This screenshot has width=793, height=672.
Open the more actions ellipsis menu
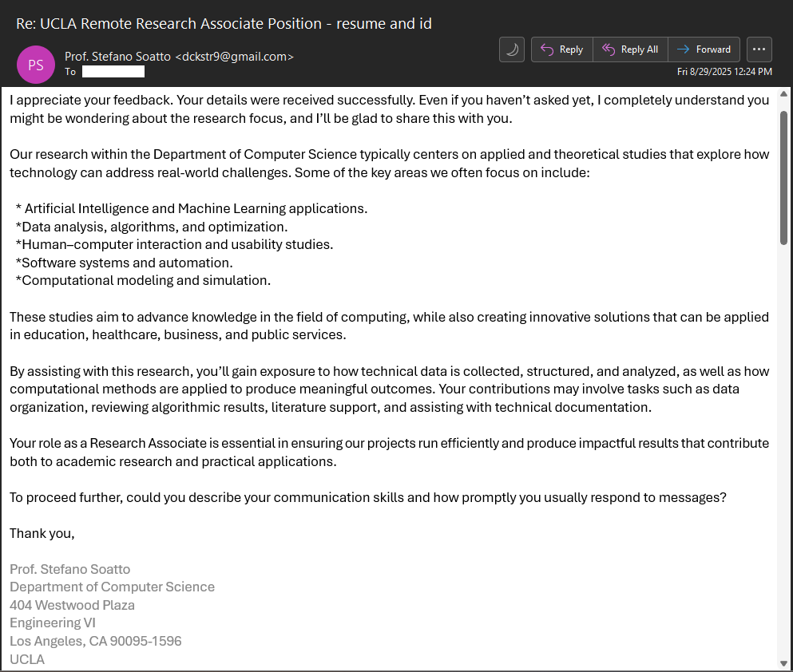[759, 49]
